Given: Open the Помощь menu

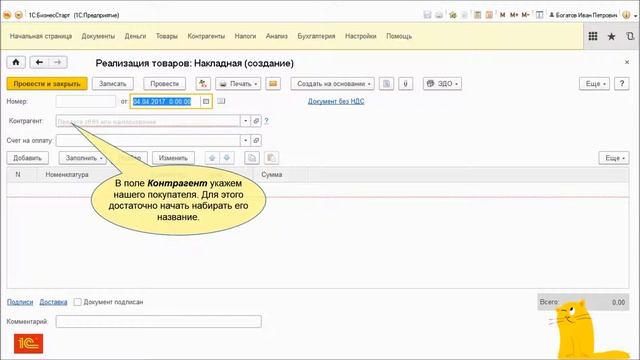Looking at the screenshot, I should 399,36.
